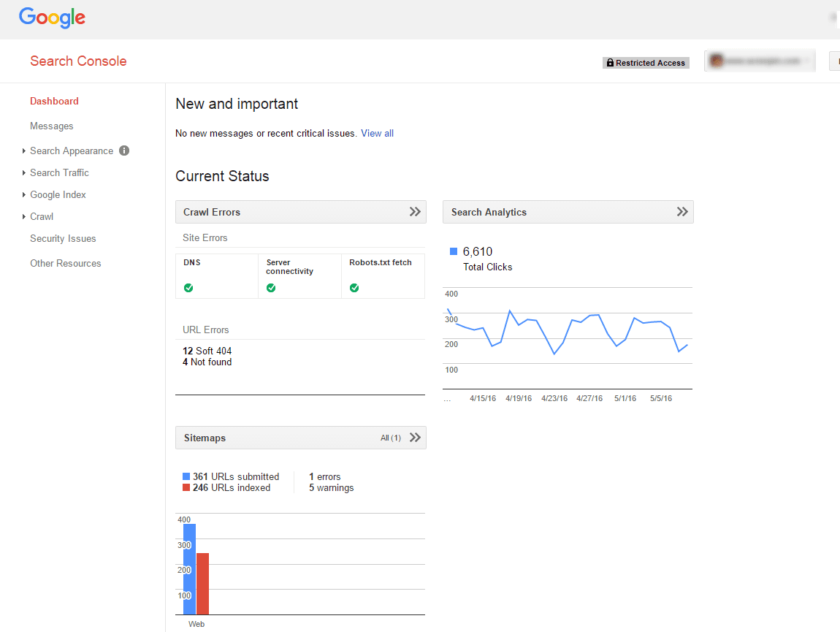Expand Search Appearance menu arrow
Screen dimensions: 840x632
coord(23,151)
